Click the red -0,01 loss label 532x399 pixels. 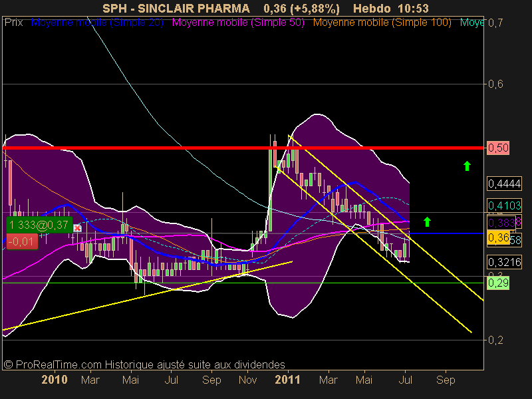pos(22,241)
